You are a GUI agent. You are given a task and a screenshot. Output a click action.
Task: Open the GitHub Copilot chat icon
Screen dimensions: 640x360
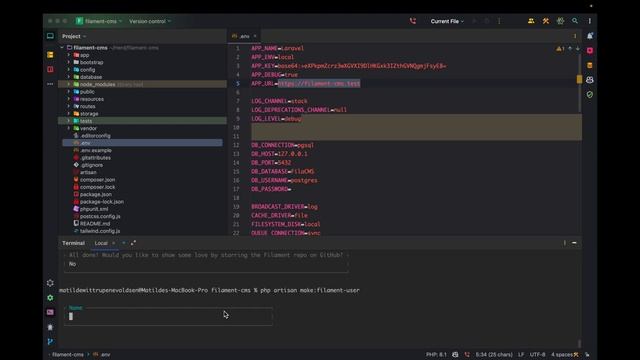[590, 80]
